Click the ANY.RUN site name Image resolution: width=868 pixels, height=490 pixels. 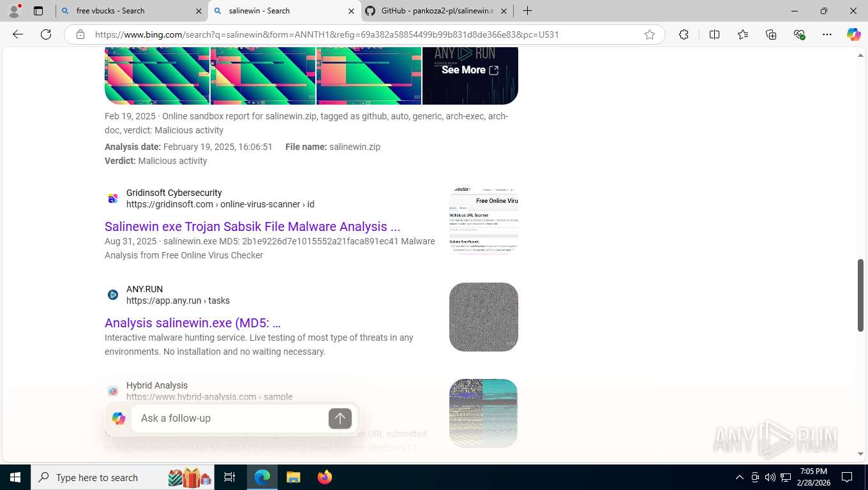click(144, 289)
